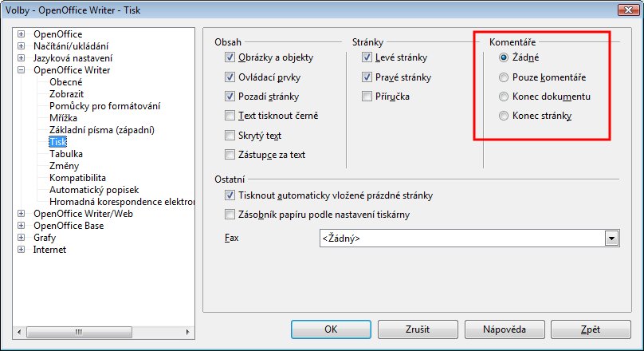This screenshot has height=351, width=644.
Task: Select Obecné in the options tree
Action: pyautogui.click(x=65, y=82)
